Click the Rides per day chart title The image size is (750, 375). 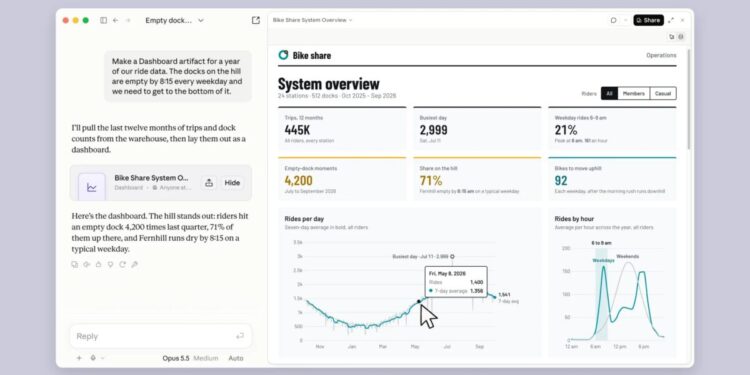pyautogui.click(x=304, y=219)
